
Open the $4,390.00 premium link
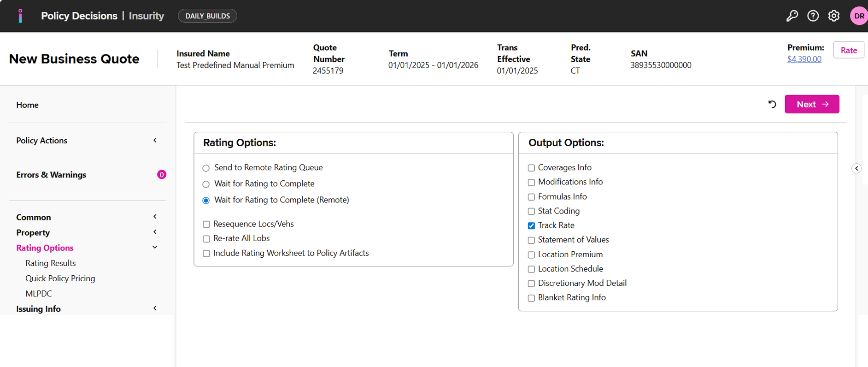point(804,59)
